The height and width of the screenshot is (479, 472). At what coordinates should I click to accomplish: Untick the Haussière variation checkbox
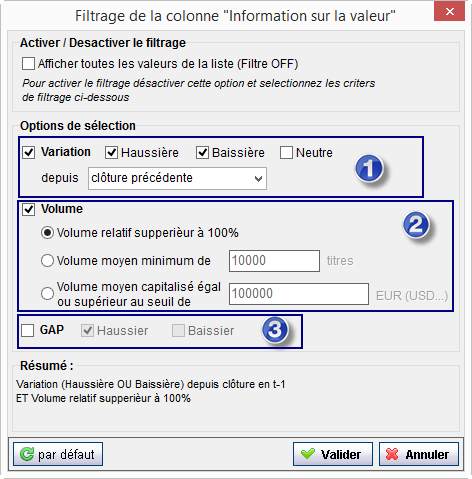(x=111, y=153)
